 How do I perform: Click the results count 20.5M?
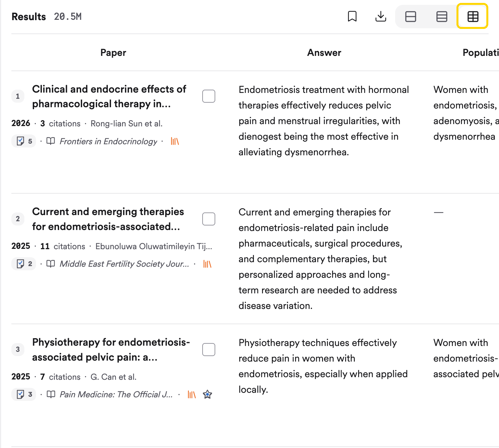68,17
